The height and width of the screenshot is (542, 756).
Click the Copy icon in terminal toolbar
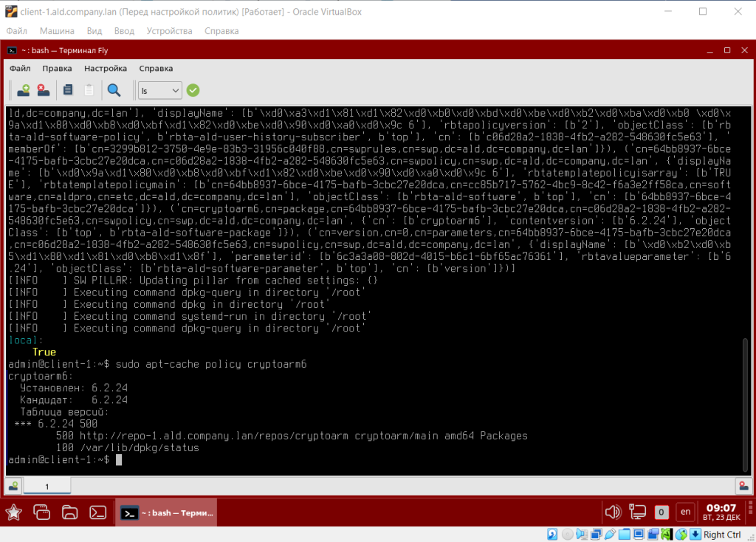click(x=68, y=90)
